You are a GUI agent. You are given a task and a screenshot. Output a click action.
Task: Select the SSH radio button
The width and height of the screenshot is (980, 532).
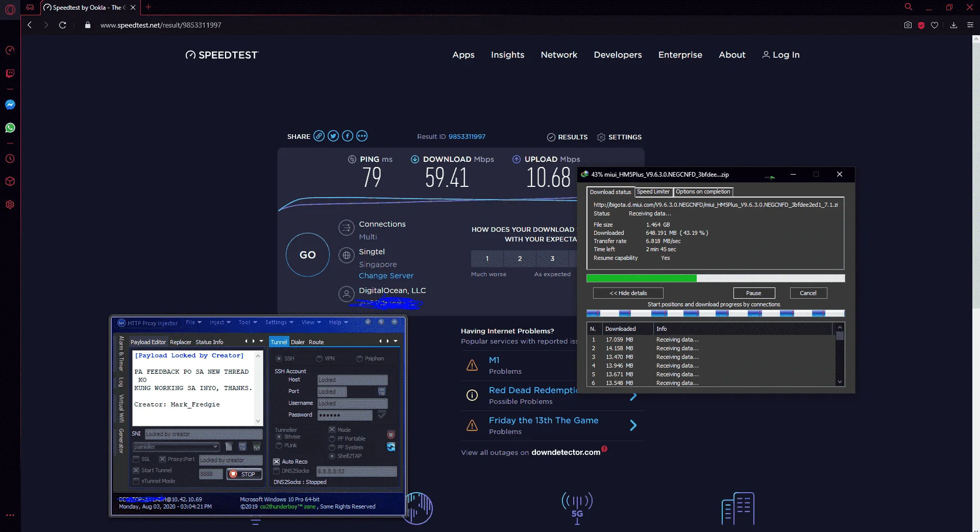pos(279,359)
